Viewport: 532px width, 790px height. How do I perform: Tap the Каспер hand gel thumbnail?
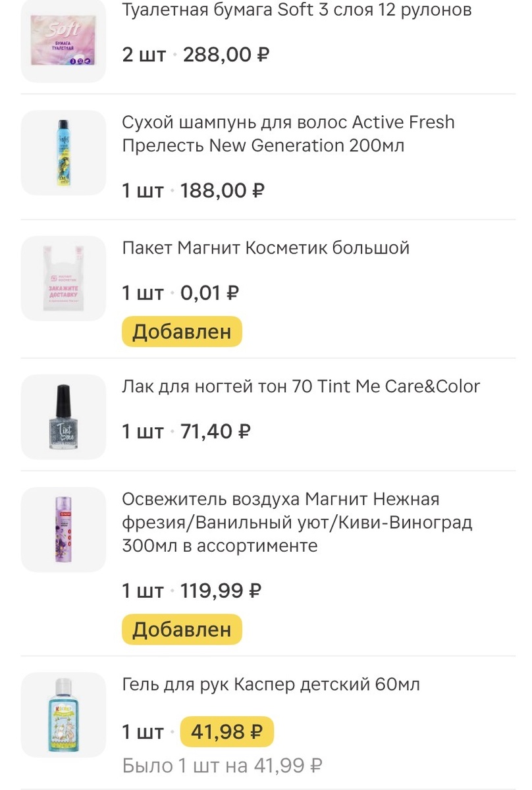click(63, 714)
